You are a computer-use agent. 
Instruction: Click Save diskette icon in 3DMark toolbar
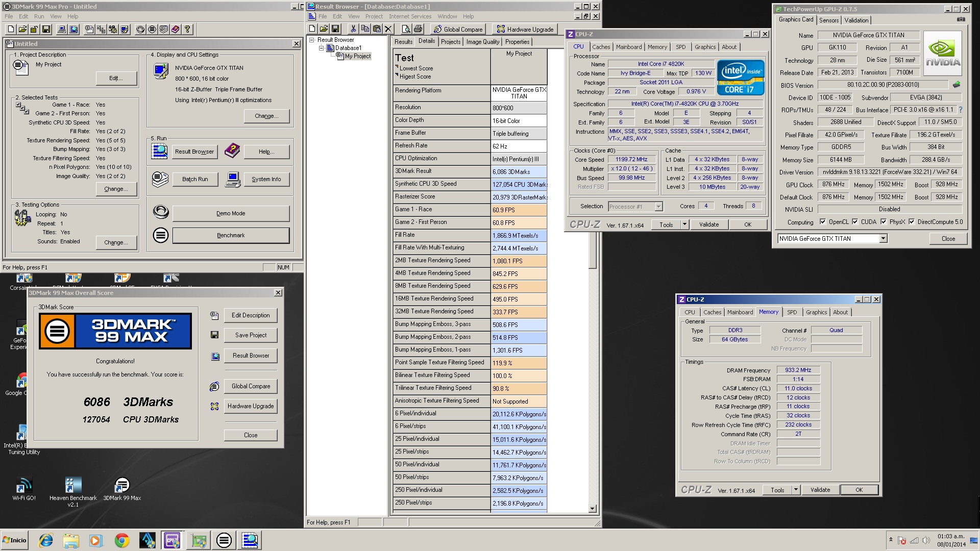(46, 29)
